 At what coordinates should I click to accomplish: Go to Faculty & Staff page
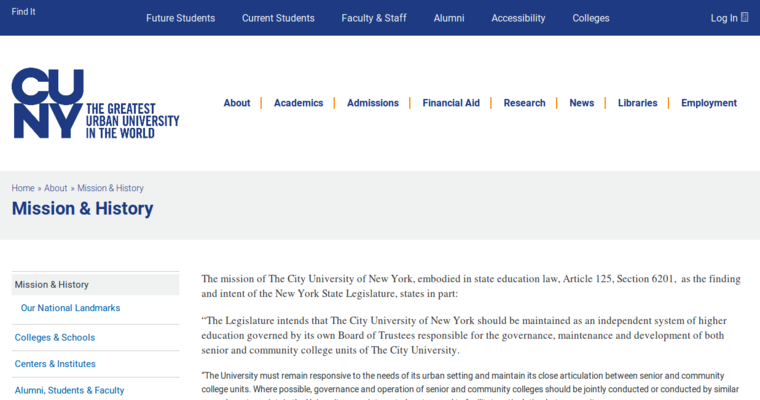pos(374,18)
